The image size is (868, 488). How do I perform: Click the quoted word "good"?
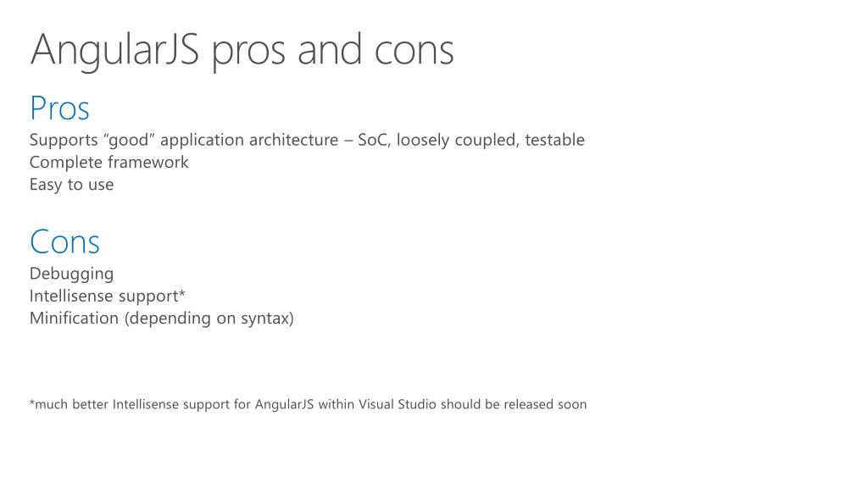129,140
